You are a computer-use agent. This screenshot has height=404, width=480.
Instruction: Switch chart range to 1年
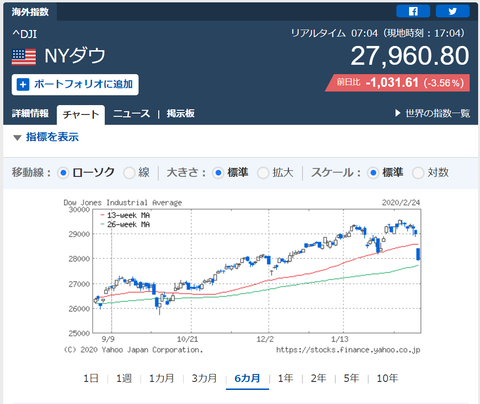click(286, 378)
